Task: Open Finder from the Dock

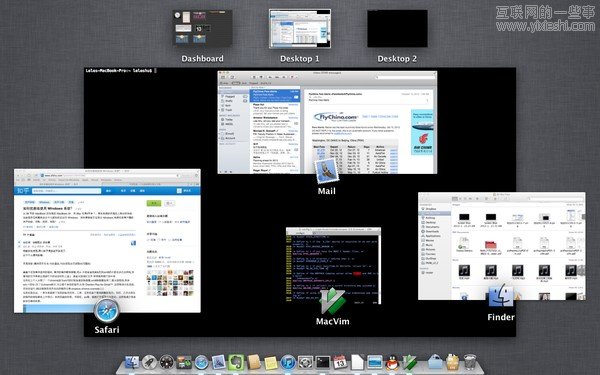Action: 132,362
